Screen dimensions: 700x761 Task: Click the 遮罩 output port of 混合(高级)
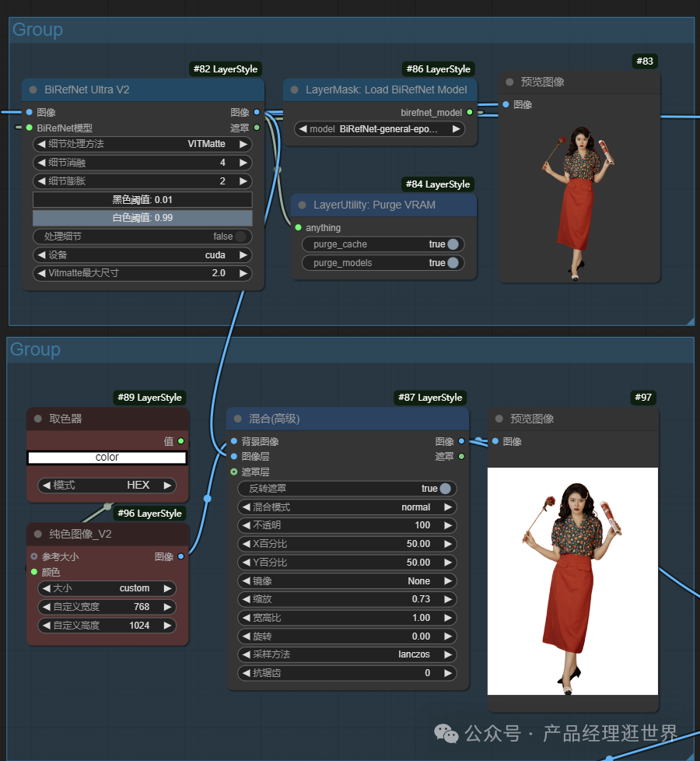point(461,457)
